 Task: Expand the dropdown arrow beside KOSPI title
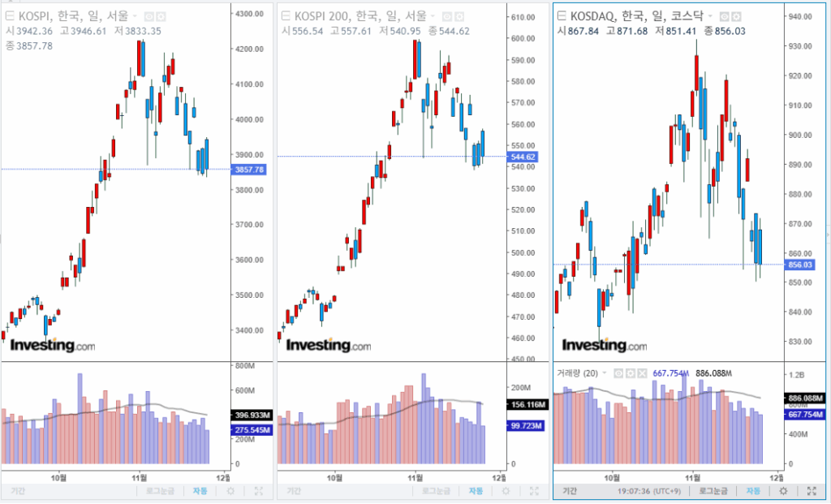click(134, 16)
